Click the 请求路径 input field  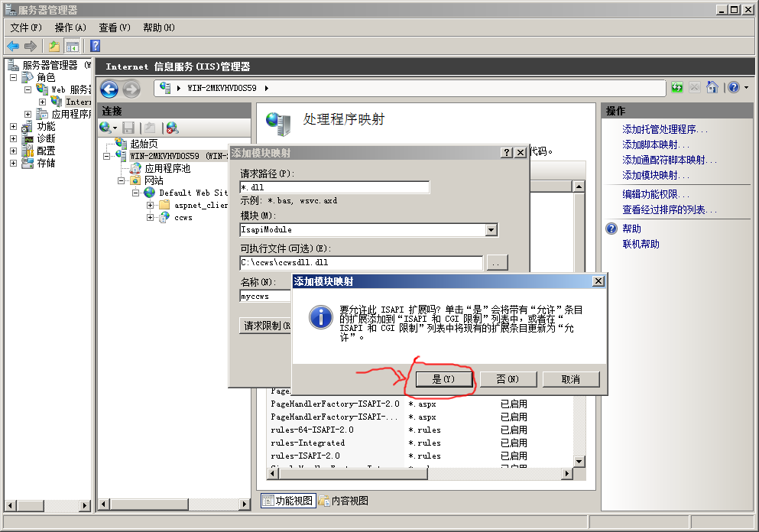(x=335, y=188)
